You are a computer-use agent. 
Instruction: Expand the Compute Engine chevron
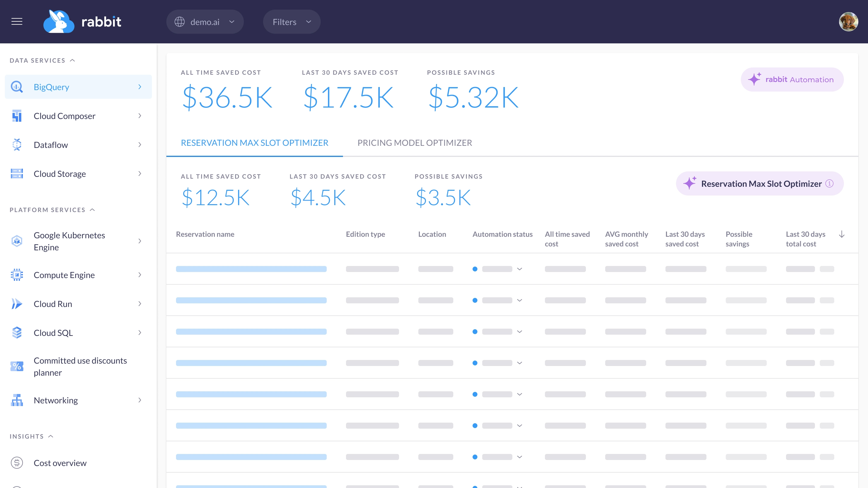(140, 275)
